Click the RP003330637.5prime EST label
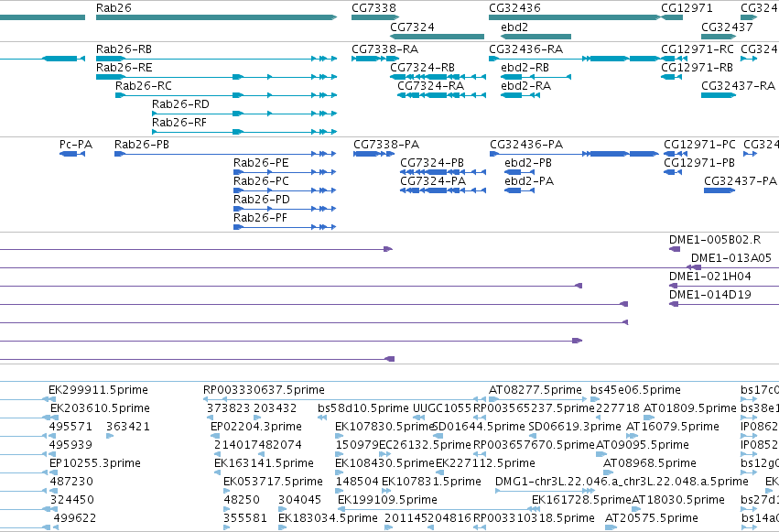The width and height of the screenshot is (779, 532). 264,390
